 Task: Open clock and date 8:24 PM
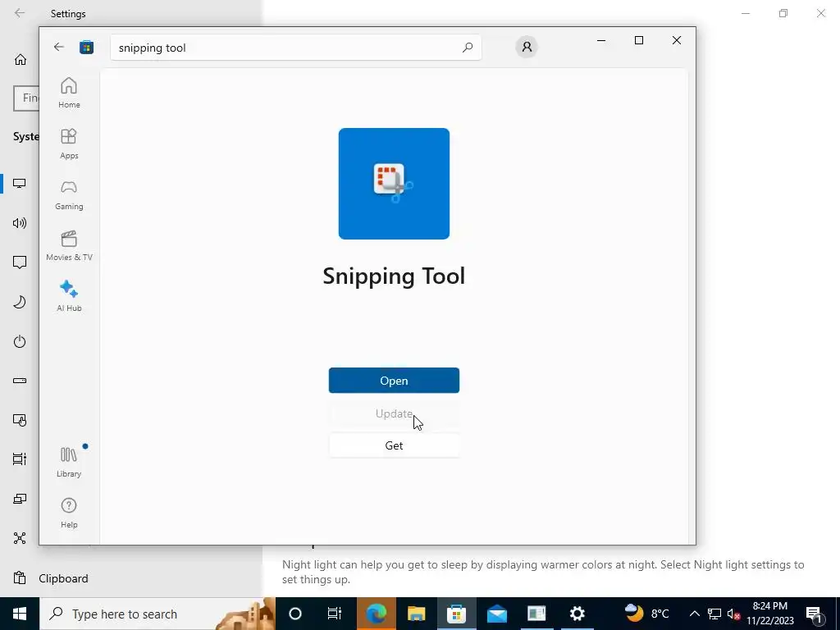tap(769, 614)
